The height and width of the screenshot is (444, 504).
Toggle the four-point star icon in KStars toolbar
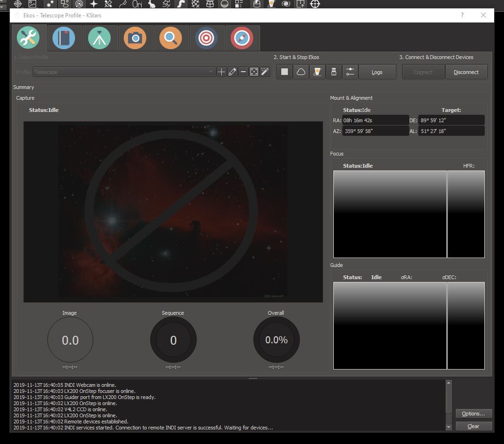[94, 4]
